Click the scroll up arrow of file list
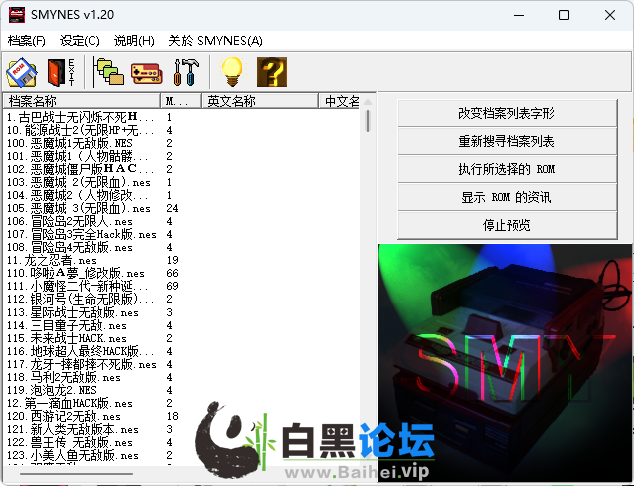Image resolution: width=634 pixels, height=486 pixels. [x=368, y=101]
